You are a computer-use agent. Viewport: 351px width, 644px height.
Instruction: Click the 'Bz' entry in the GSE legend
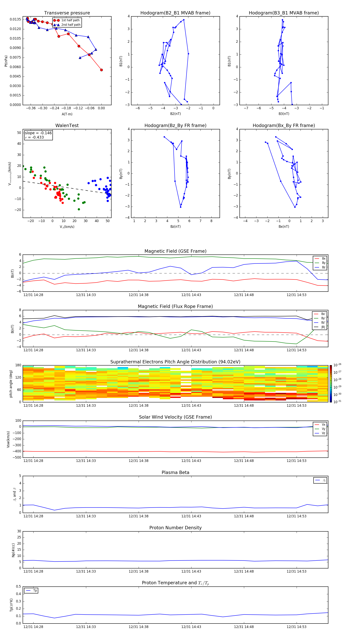point(324,267)
